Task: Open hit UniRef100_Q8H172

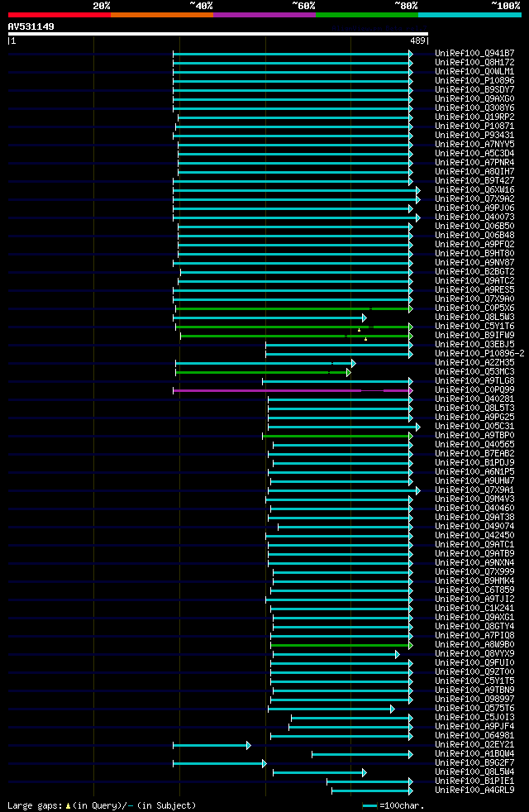Action: 474,63
